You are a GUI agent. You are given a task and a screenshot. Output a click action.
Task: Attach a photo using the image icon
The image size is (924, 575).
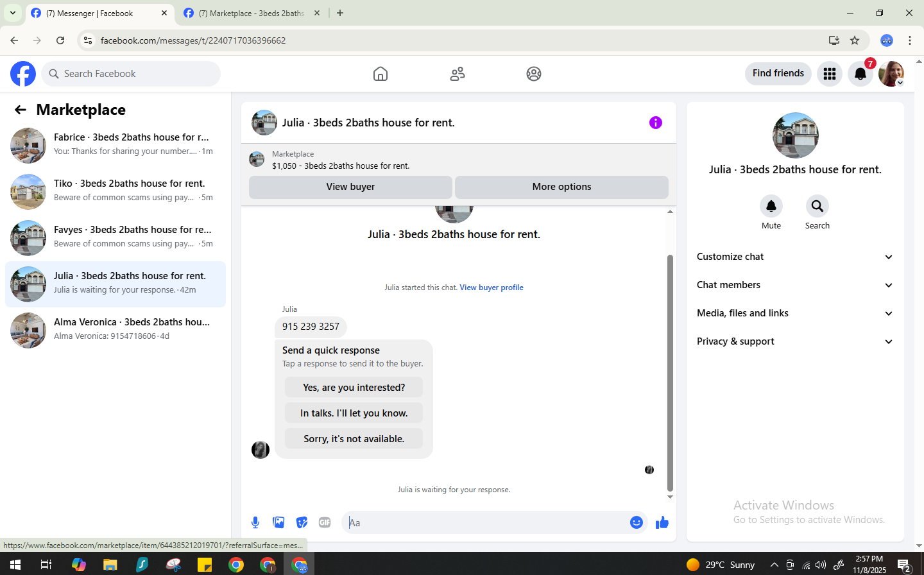tap(278, 522)
